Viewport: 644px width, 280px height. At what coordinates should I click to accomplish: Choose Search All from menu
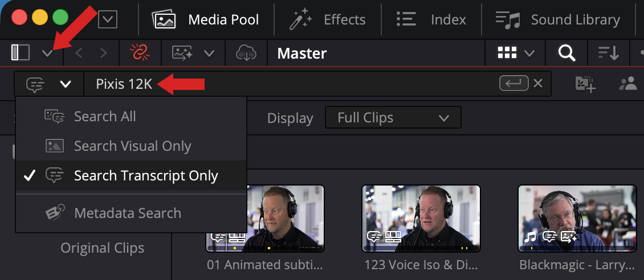tap(131, 117)
